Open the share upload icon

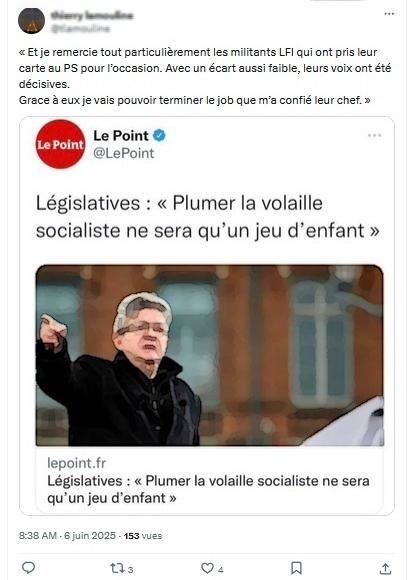(x=385, y=568)
